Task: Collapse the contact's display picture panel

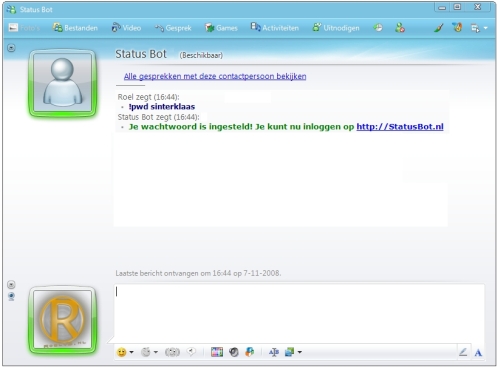Action: coord(11,48)
